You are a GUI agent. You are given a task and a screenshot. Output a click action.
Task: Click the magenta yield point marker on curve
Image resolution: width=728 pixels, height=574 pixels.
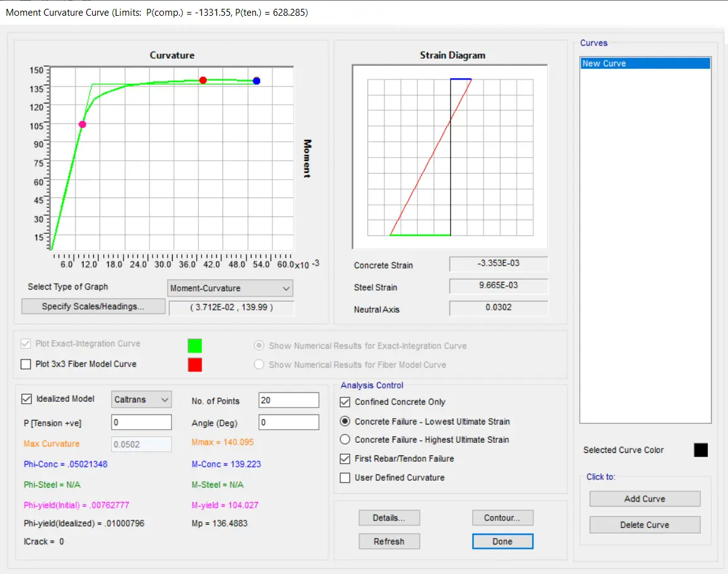click(82, 124)
